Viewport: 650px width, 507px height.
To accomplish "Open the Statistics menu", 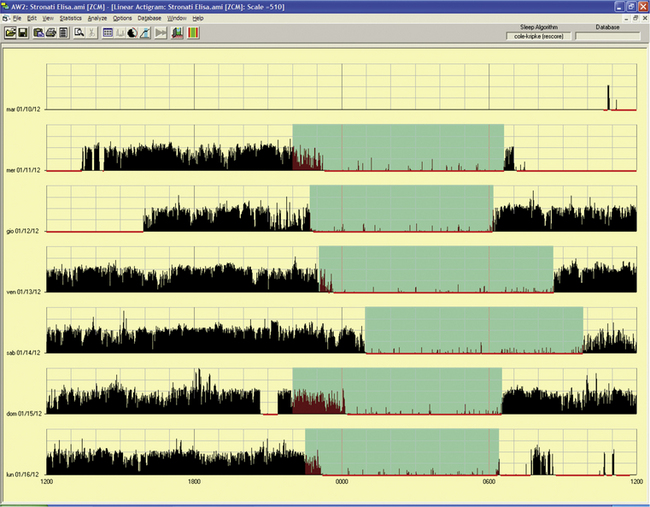I will tap(70, 18).
